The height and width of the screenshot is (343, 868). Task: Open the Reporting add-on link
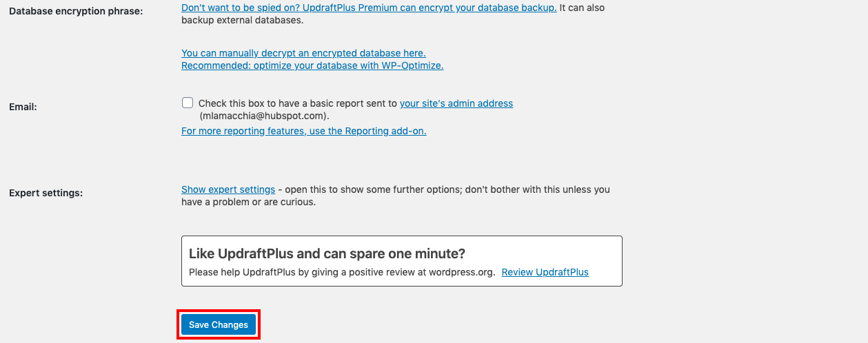(303, 131)
